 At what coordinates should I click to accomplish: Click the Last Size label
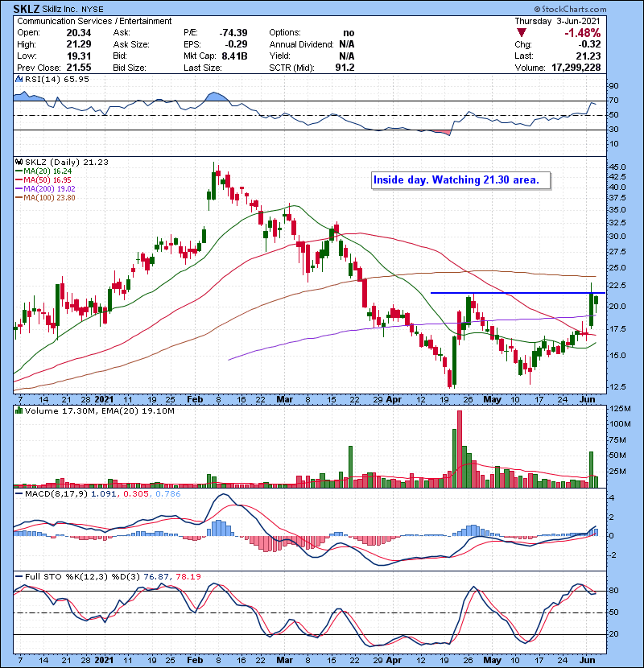tap(202, 68)
